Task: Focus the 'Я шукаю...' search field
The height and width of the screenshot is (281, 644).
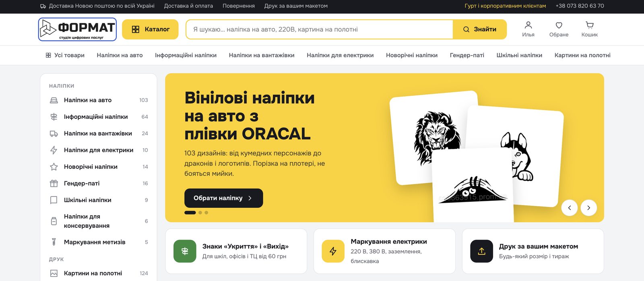Action: pos(320,29)
